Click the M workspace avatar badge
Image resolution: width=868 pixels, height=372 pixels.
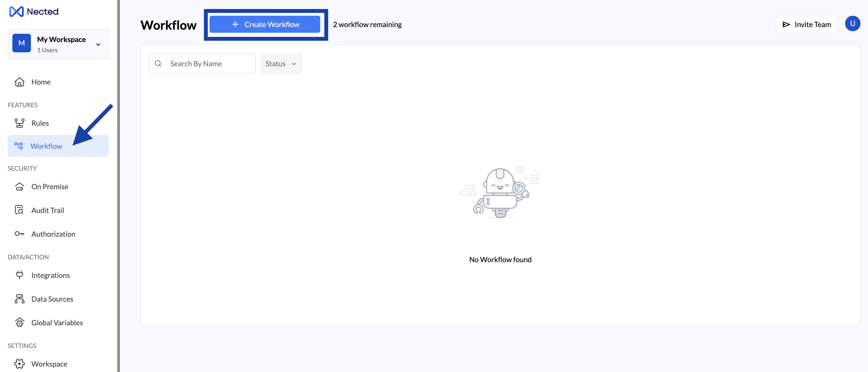tap(22, 43)
